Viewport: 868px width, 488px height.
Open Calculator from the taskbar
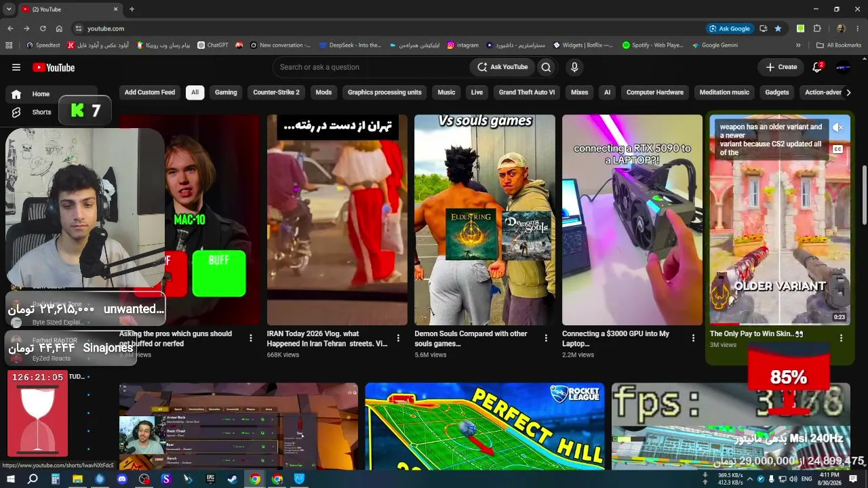(56, 479)
